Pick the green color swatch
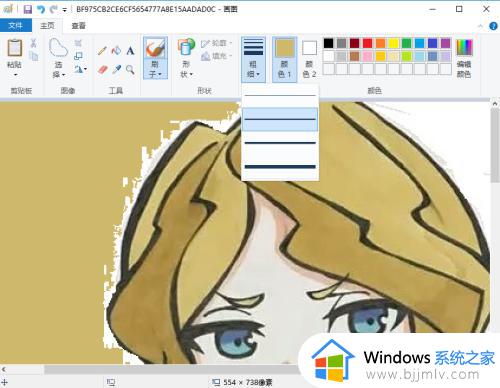This screenshot has height=388, width=500. 406,43
